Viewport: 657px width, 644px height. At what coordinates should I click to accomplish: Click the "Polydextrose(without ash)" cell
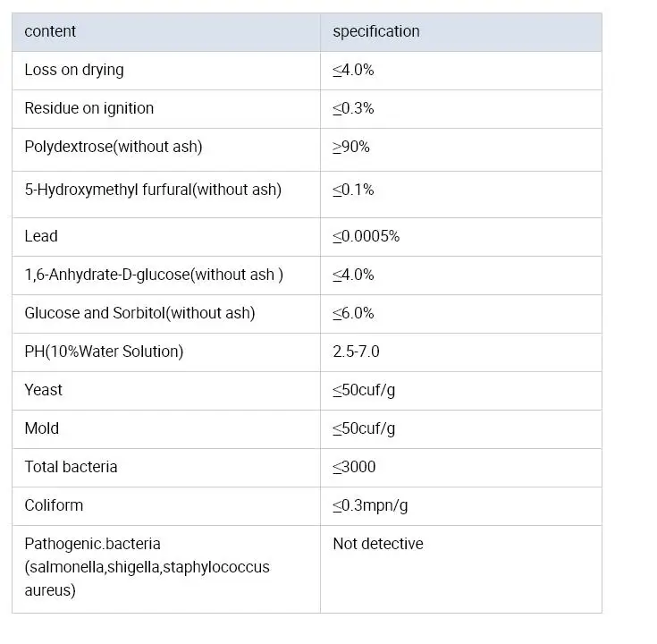coord(114,147)
